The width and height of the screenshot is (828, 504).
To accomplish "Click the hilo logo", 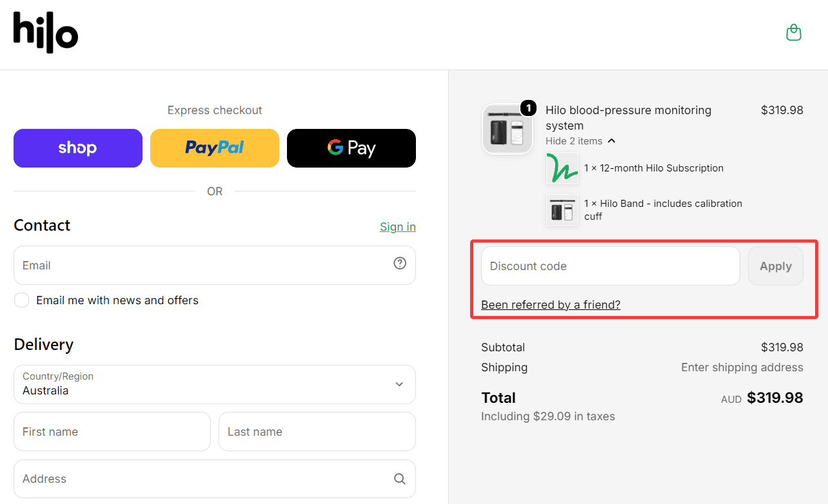I will click(46, 32).
